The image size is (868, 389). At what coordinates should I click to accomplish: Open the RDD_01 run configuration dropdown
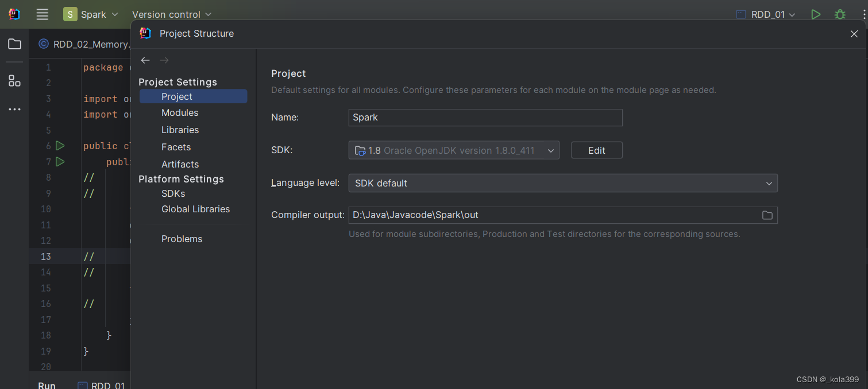click(766, 14)
